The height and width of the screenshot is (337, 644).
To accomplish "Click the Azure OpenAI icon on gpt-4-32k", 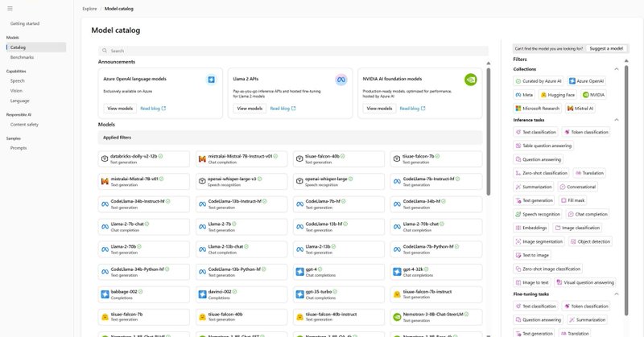I will [x=397, y=272].
